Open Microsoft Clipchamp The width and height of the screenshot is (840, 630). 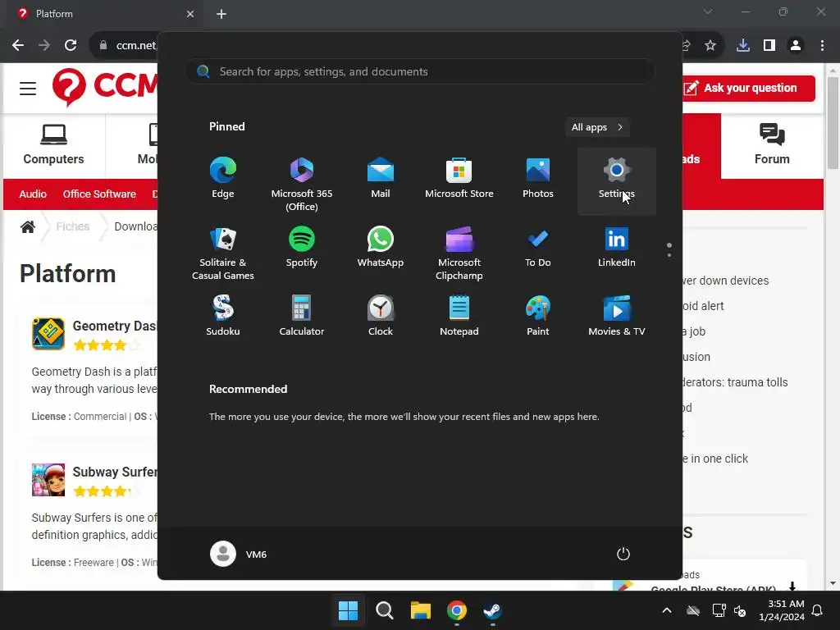459,253
